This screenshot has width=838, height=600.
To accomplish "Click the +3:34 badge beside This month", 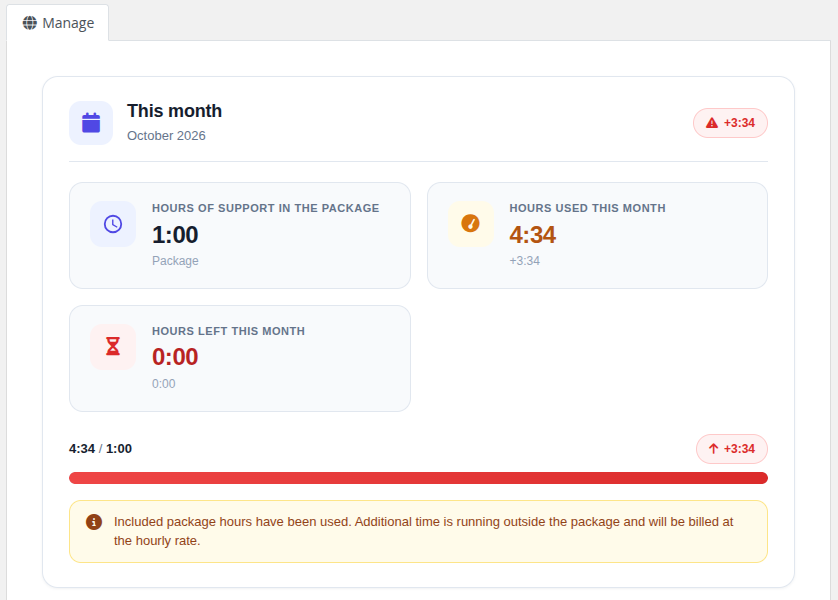I will (731, 123).
